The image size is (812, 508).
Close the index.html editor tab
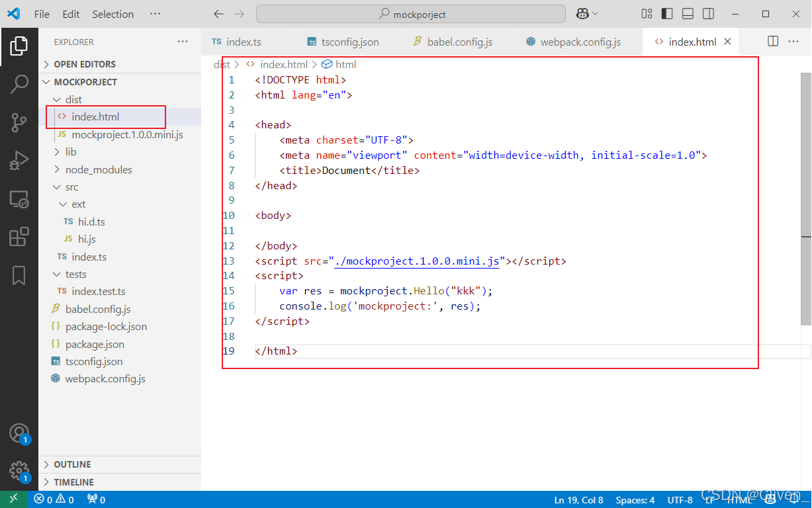pyautogui.click(x=727, y=42)
